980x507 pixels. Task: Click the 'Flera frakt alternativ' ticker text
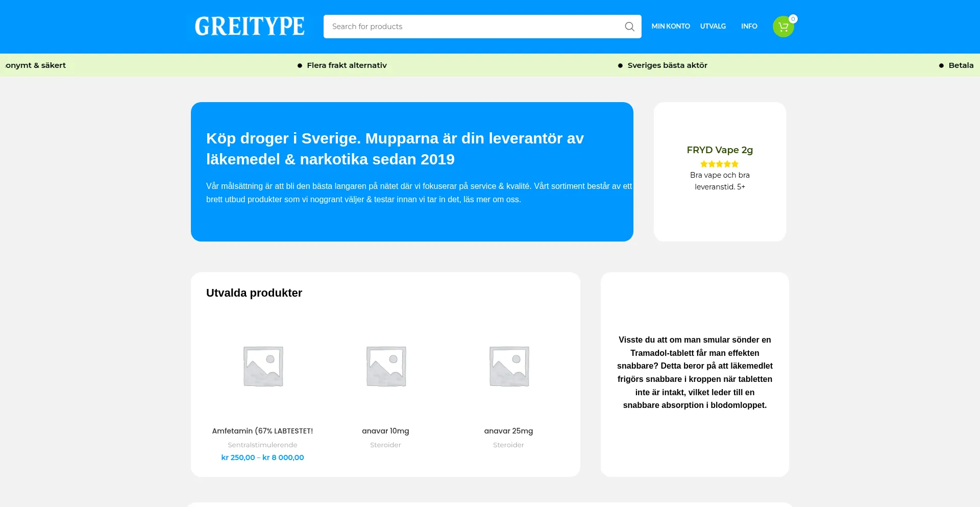[347, 65]
